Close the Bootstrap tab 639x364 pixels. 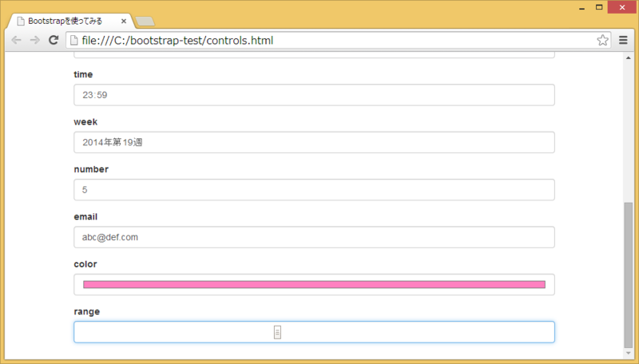pos(124,22)
